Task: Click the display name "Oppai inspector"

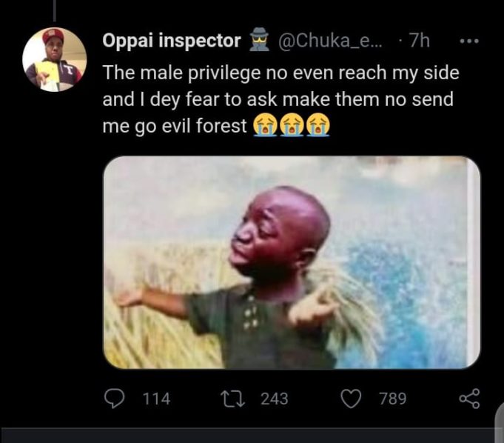Action: coord(172,41)
